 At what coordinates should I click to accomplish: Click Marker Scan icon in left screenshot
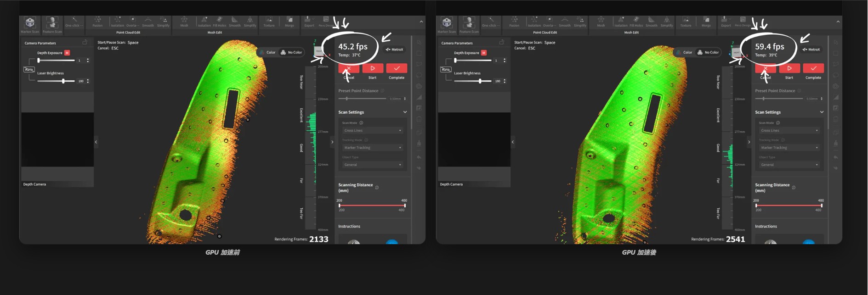(x=30, y=24)
